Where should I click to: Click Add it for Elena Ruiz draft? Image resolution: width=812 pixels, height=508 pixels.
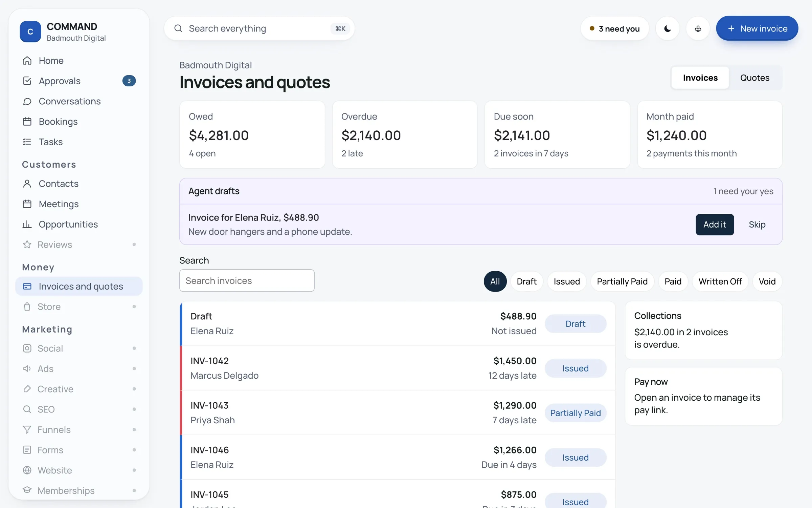coord(715,224)
